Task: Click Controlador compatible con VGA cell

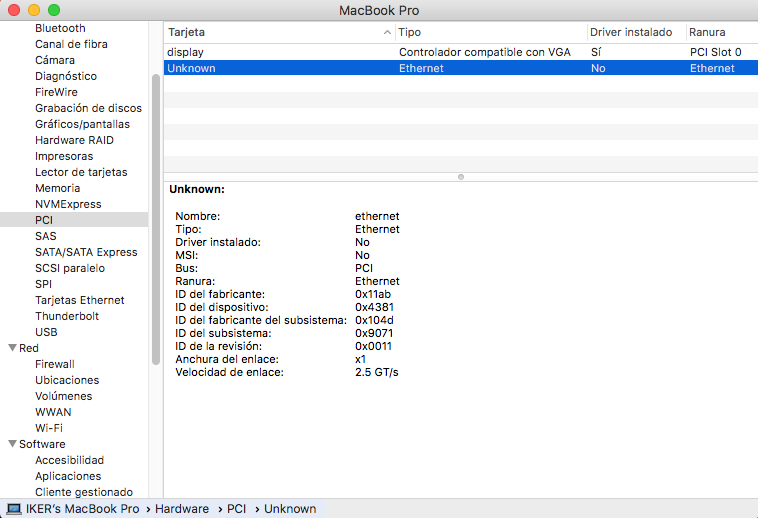Action: (484, 52)
